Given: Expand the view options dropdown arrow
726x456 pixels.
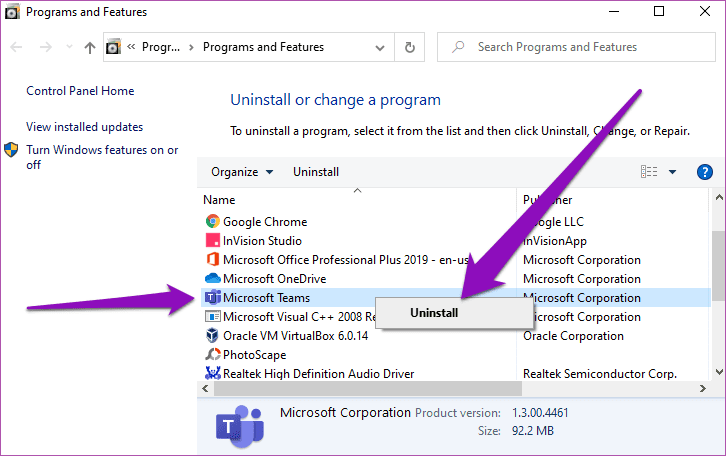Looking at the screenshot, I should coord(672,172).
